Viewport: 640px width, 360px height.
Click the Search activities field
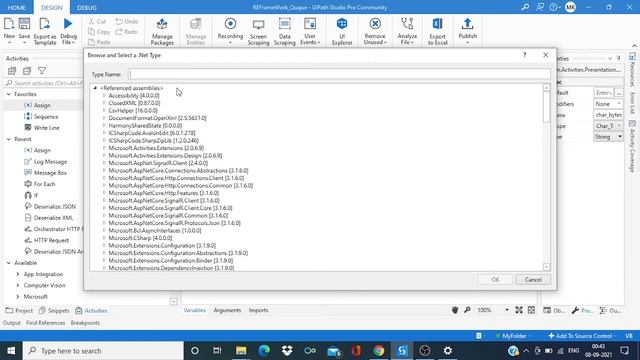pyautogui.click(x=44, y=83)
